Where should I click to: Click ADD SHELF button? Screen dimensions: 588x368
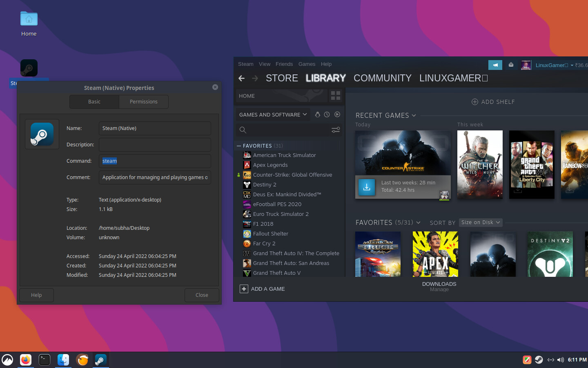(x=493, y=102)
